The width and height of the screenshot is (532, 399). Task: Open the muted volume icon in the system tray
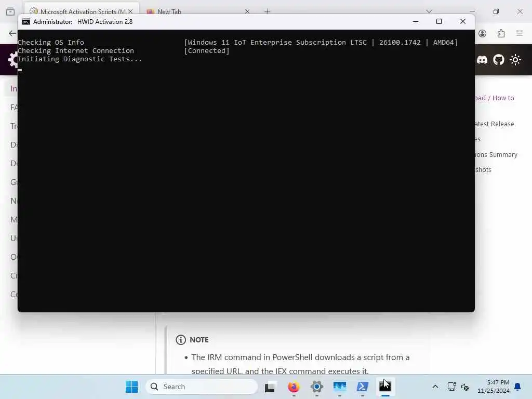click(465, 387)
